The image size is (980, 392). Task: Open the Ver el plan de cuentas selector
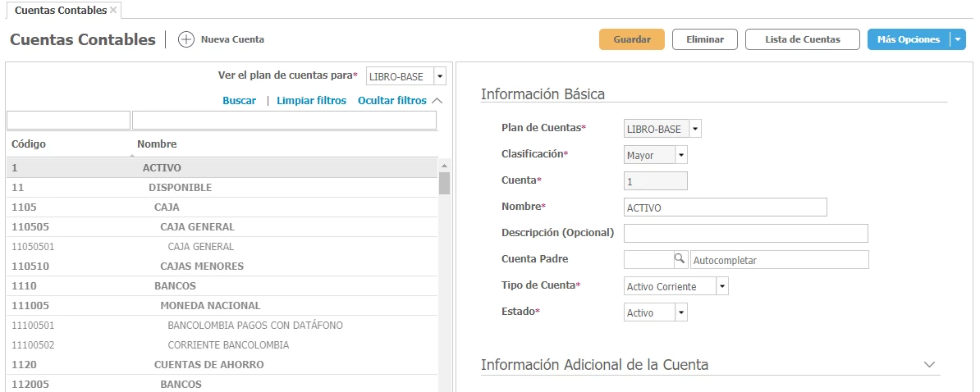pyautogui.click(x=439, y=76)
